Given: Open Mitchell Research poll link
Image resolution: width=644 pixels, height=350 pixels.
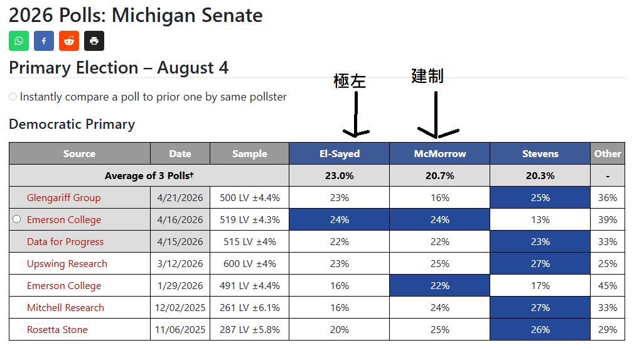Looking at the screenshot, I should 66,308.
